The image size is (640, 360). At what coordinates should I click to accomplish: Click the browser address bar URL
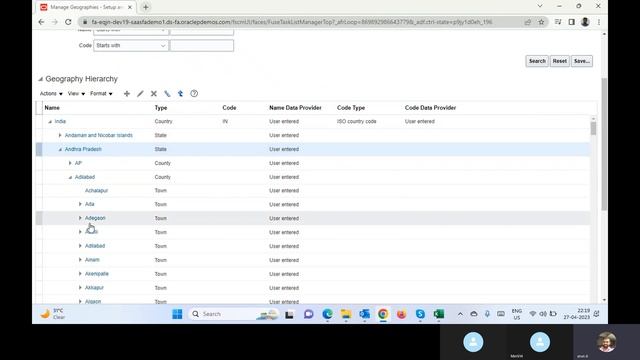[292, 22]
